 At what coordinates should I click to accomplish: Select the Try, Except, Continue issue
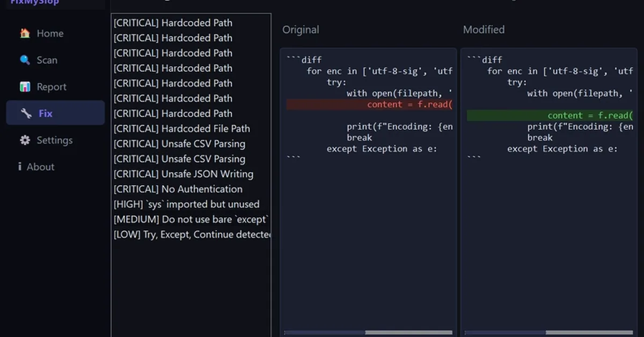pos(192,235)
